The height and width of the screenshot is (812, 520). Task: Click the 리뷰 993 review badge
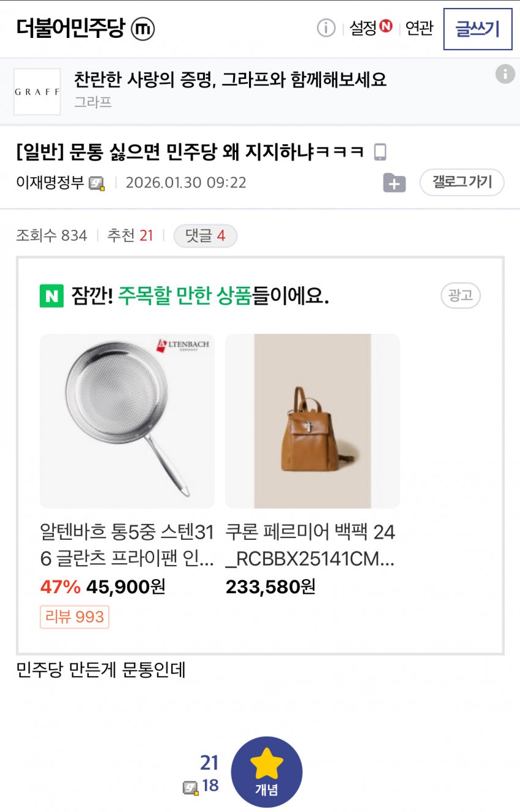75,617
